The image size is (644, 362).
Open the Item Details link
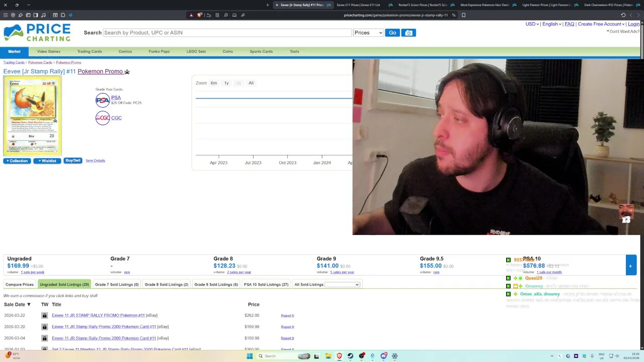coord(95,161)
